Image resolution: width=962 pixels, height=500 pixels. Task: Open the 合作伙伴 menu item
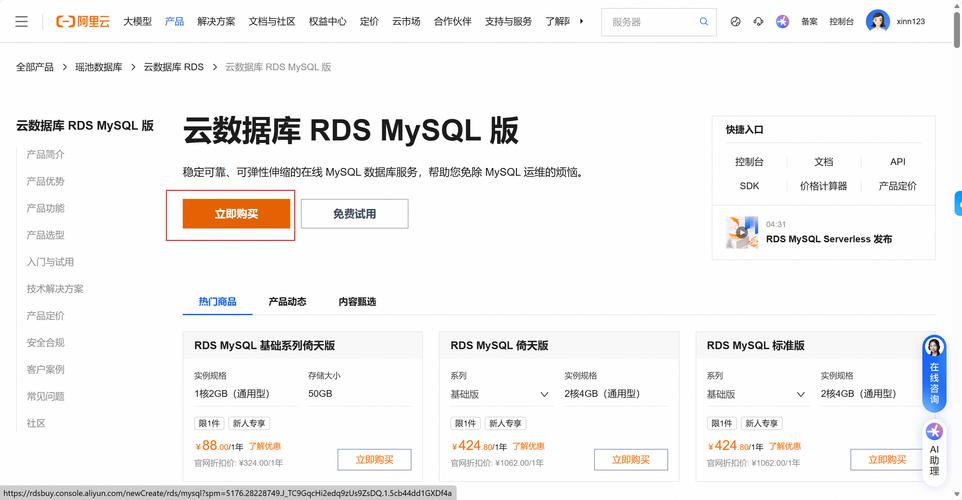453,21
